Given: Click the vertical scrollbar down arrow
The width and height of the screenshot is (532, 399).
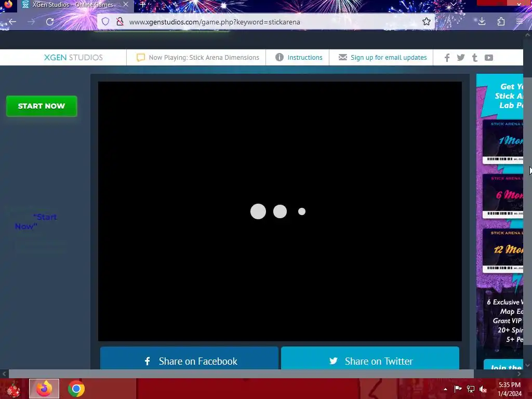Looking at the screenshot, I should [528, 365].
